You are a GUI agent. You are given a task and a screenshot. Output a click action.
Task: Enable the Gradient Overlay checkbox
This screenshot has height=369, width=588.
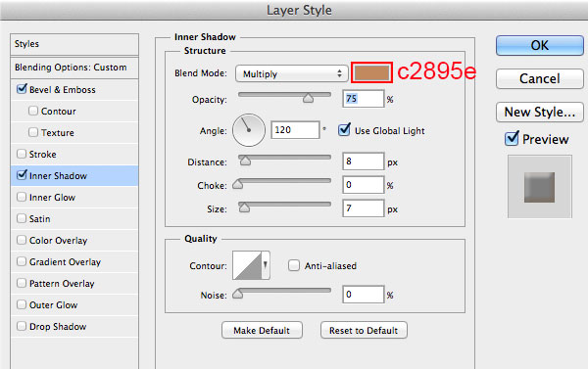coord(22,261)
